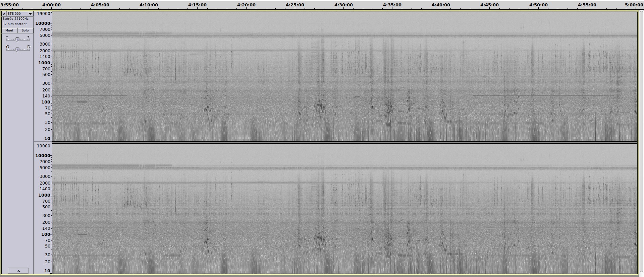Click the Stéréo,44100Hz track info text

15,19
